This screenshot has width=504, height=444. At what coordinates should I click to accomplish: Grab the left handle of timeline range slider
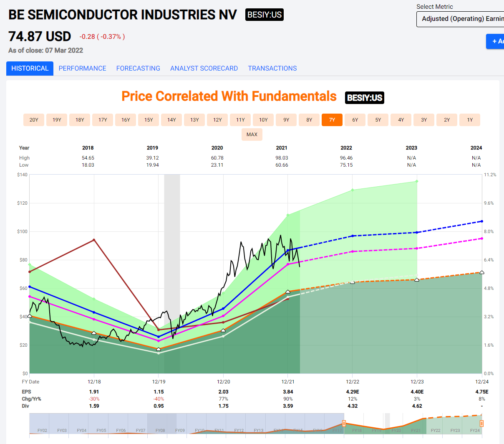click(x=344, y=424)
